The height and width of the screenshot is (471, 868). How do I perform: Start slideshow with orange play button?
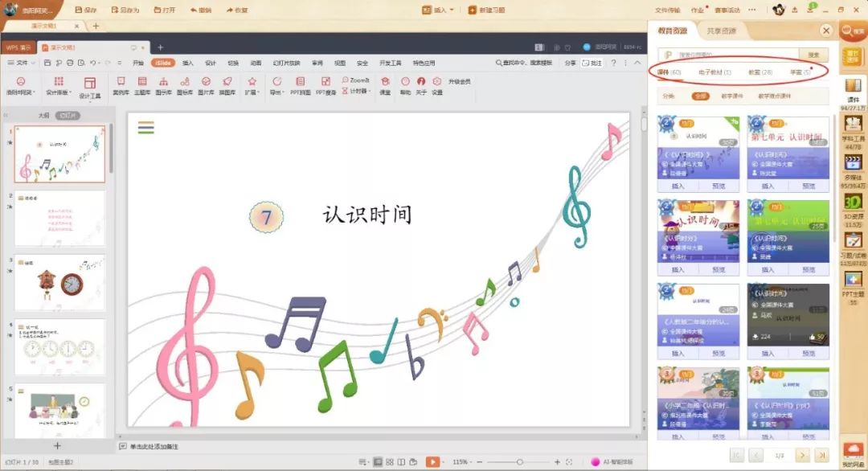433,462
